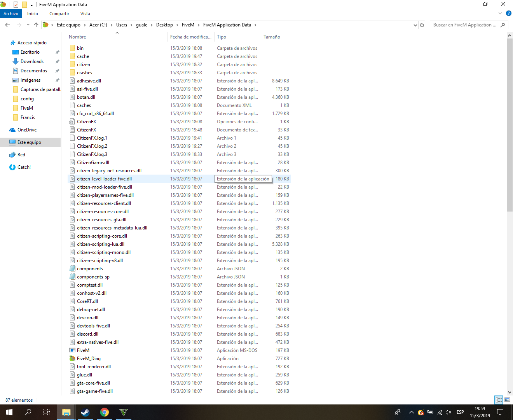Select the crashes folder icon
Viewport: 513px width, 420px height.
pos(72,73)
